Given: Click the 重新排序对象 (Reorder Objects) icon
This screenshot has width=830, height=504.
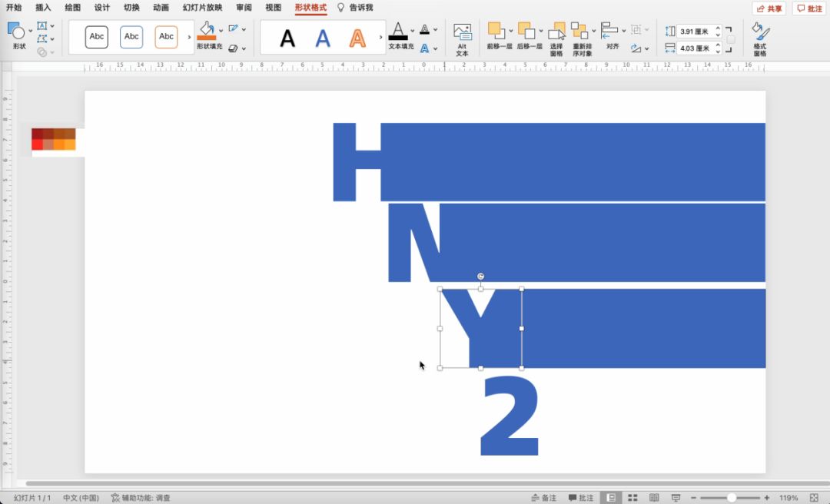Looking at the screenshot, I should (x=579, y=31).
